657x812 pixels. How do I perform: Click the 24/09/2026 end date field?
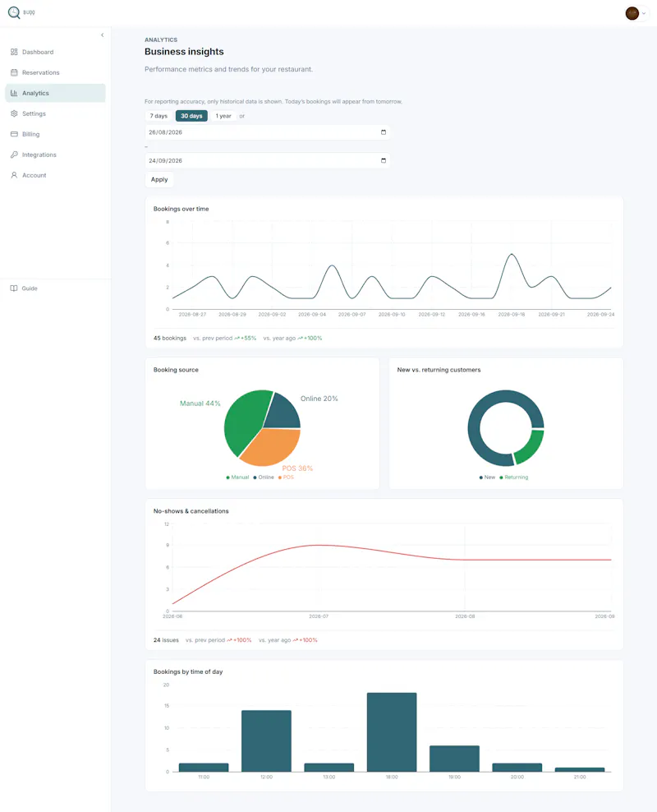268,160
